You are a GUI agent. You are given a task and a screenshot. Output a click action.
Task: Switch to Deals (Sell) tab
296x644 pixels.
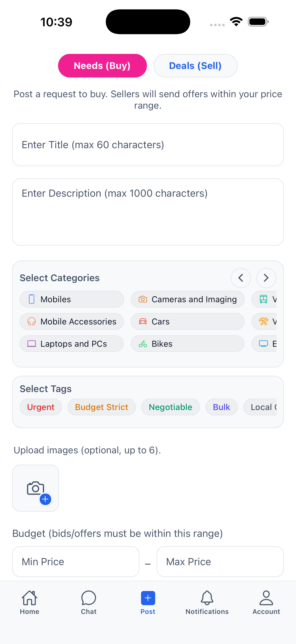[x=195, y=66]
